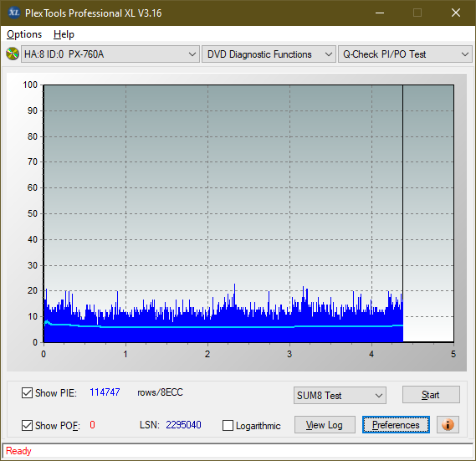Expand the Q-Check PI/PO Test dropdown
This screenshot has width=476, height=461.
pos(405,54)
